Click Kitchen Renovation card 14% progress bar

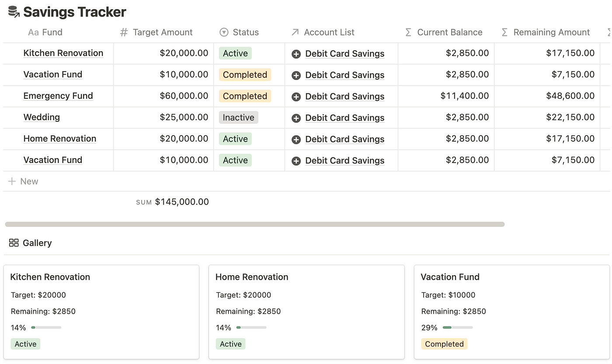click(x=46, y=327)
